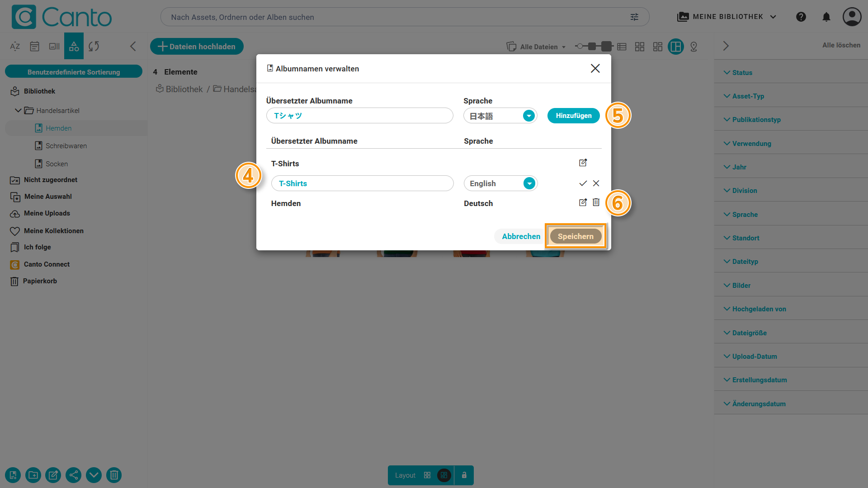This screenshot has height=488, width=868.
Task: Confirm T-Shirts edit with checkmark icon
Action: pos(583,183)
